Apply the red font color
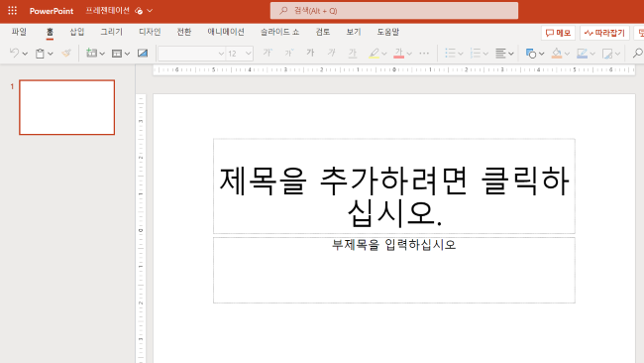This screenshot has width=644, height=363. point(399,53)
